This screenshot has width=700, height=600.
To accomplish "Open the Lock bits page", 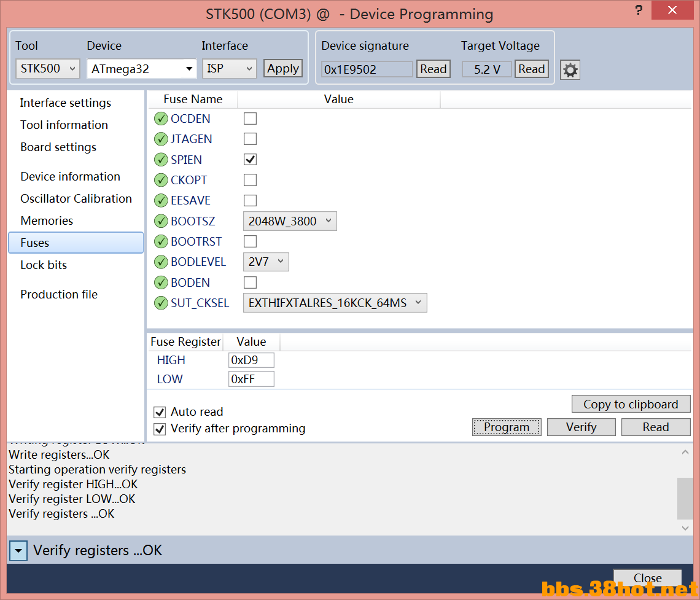I will coord(44,265).
